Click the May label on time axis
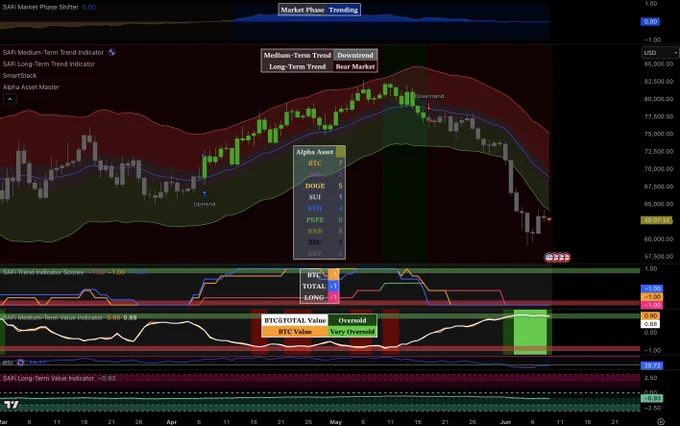680x426 pixels. point(336,422)
